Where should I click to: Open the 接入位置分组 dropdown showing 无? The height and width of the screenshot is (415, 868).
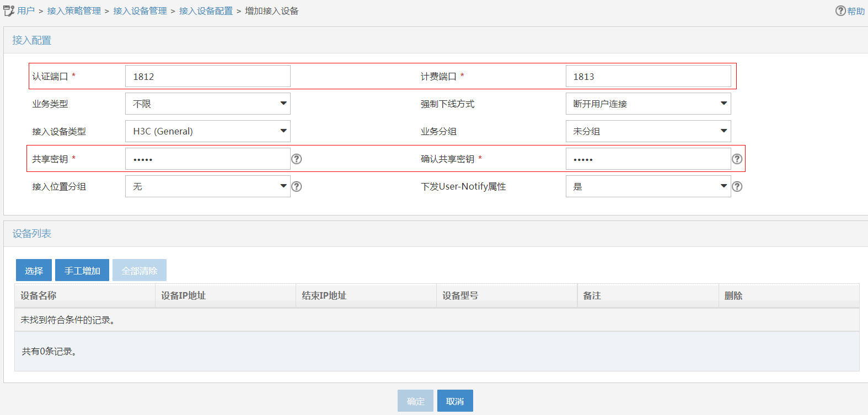208,186
